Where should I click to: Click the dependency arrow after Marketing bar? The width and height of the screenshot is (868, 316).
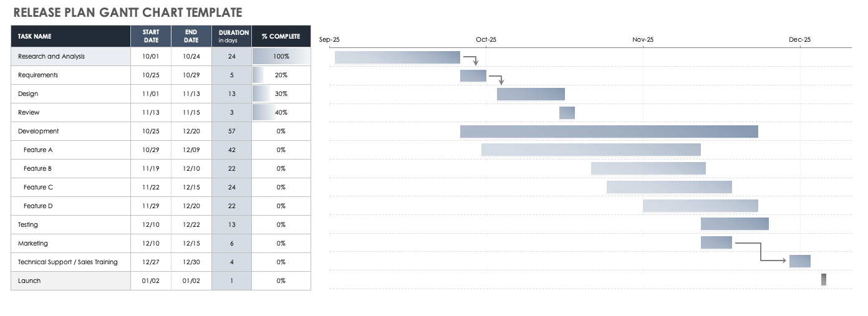pos(761,252)
